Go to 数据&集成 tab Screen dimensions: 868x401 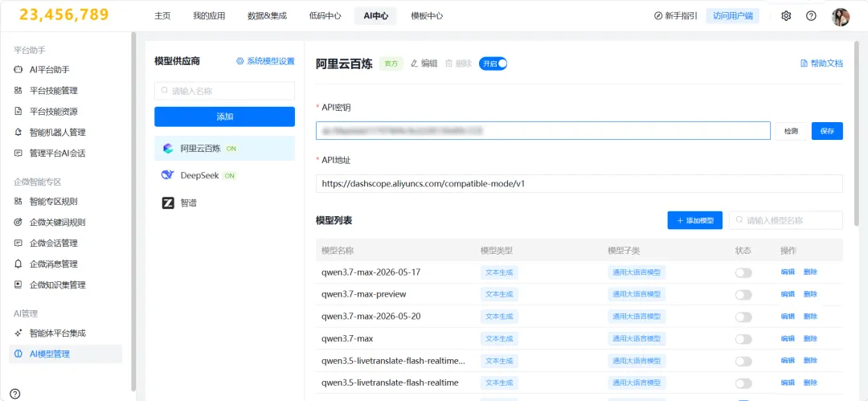click(267, 16)
